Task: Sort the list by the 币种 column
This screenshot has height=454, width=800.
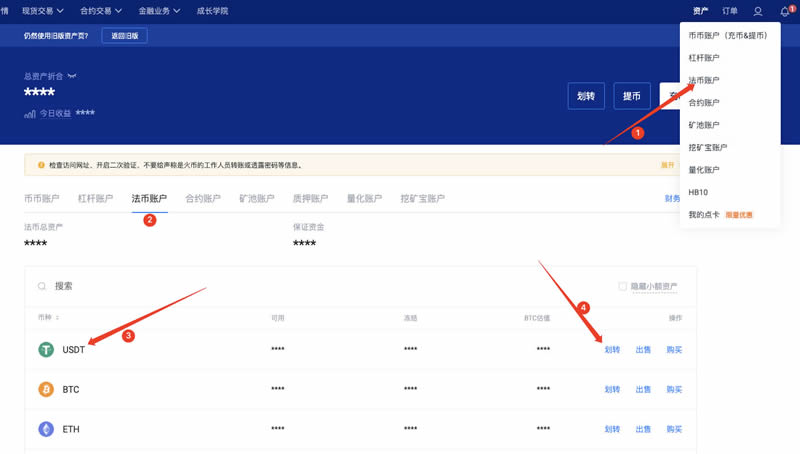Action: coord(49,318)
